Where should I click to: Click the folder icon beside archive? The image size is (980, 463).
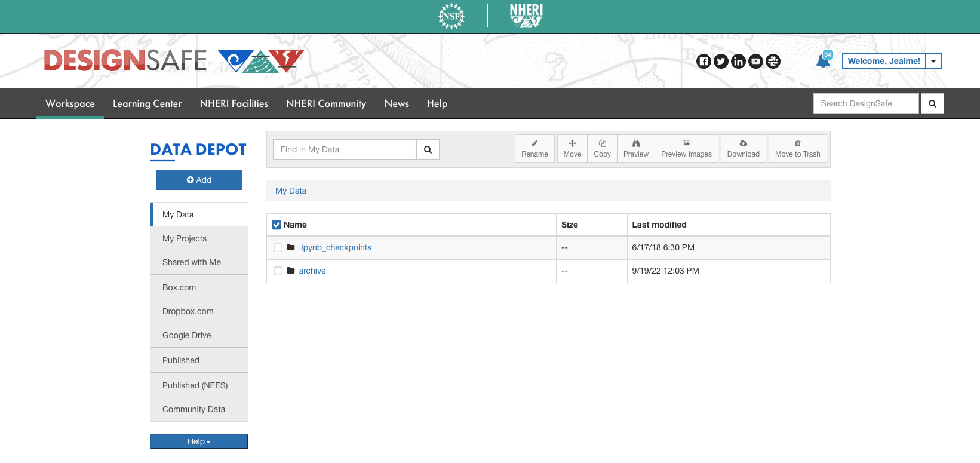click(x=291, y=271)
